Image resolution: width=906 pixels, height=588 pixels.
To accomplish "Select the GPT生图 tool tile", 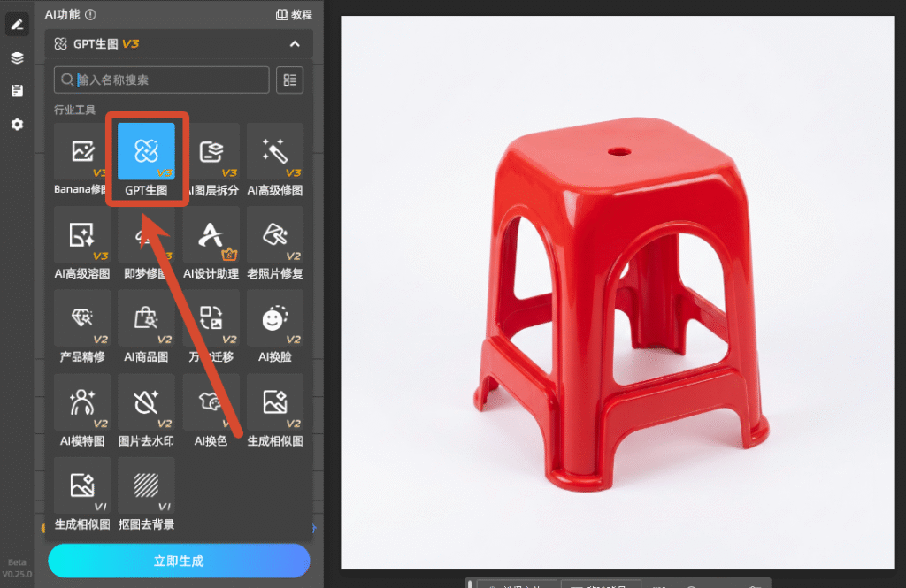I will (146, 159).
